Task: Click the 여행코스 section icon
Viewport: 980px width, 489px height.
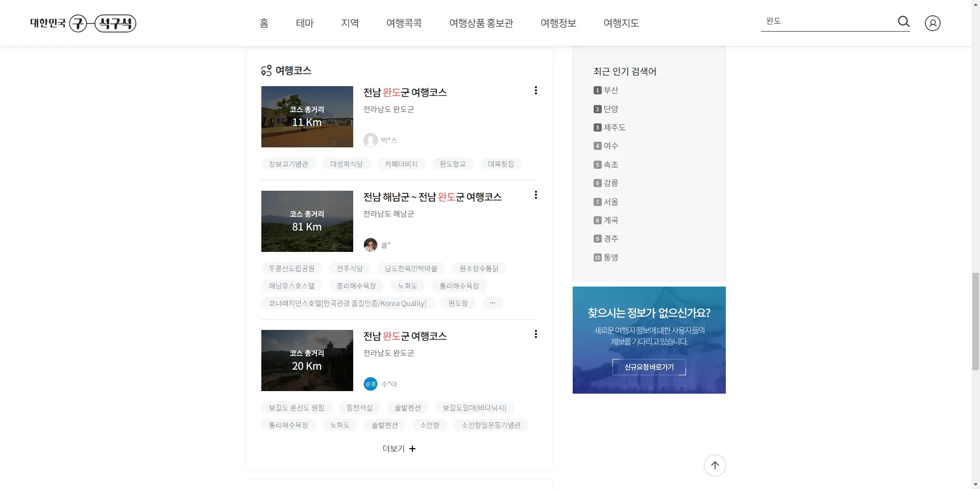Action: 266,70
